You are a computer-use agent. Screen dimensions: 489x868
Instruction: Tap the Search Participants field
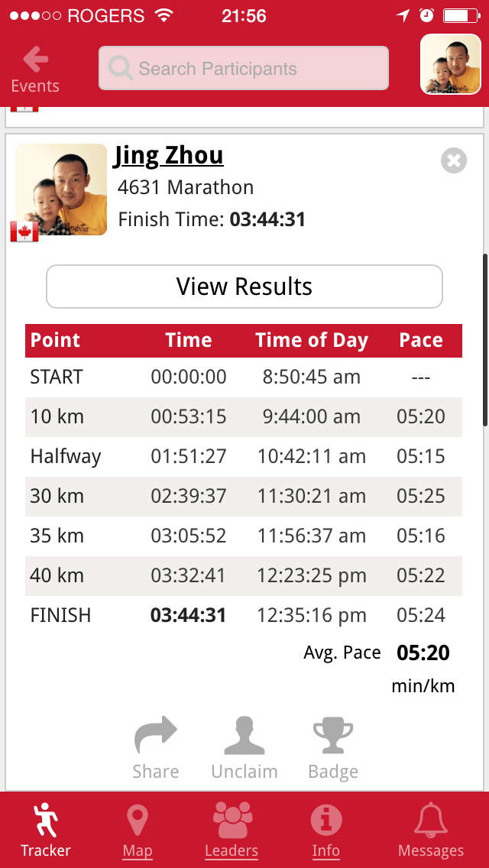[244, 68]
